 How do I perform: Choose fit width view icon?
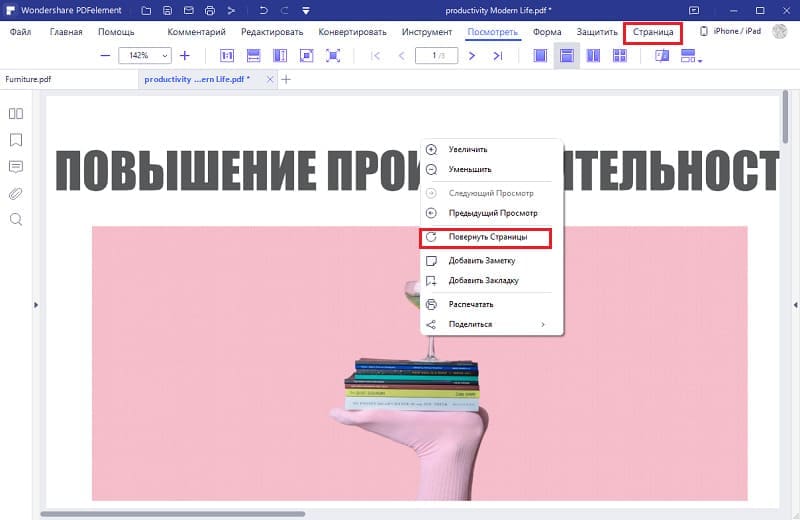pyautogui.click(x=254, y=56)
